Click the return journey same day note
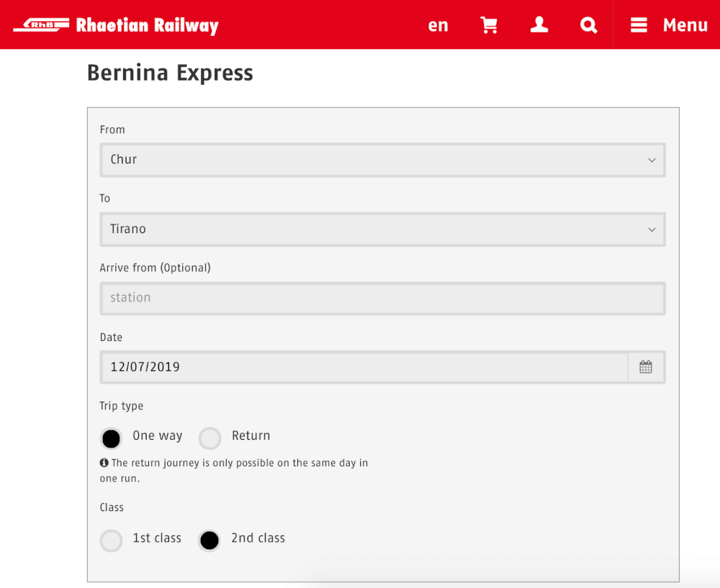 234,471
